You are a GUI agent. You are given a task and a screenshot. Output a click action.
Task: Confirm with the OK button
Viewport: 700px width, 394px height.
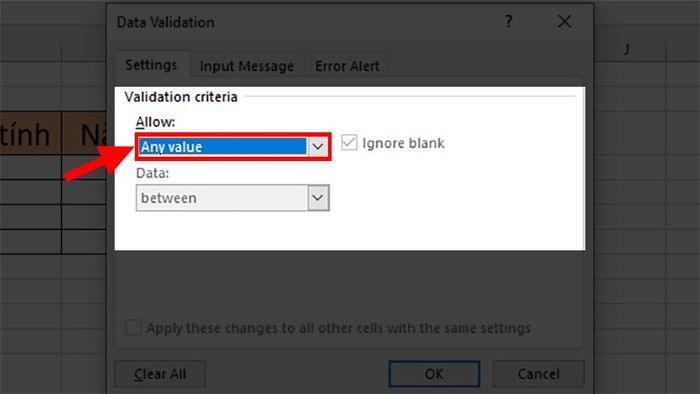434,373
